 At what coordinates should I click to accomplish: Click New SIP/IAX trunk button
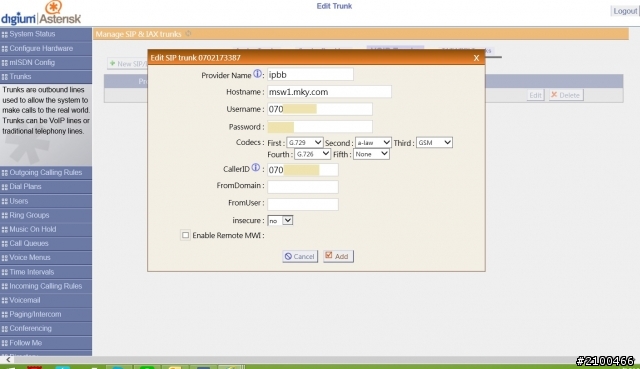(x=127, y=64)
